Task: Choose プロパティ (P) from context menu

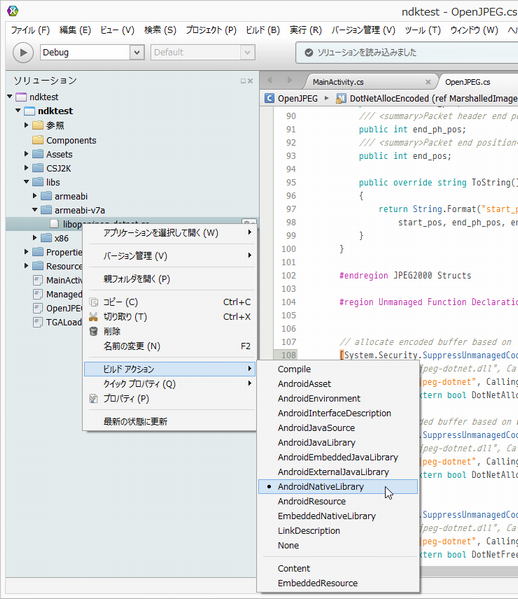Action: pyautogui.click(x=170, y=398)
